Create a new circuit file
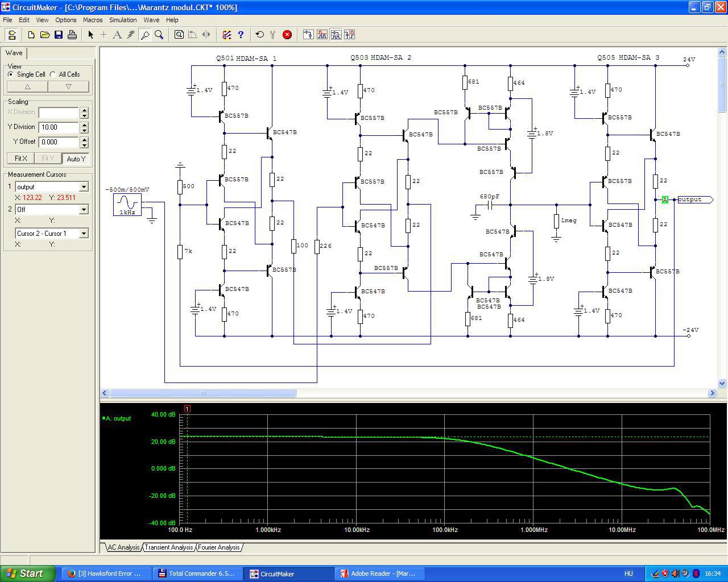728x582 pixels. pos(31,35)
